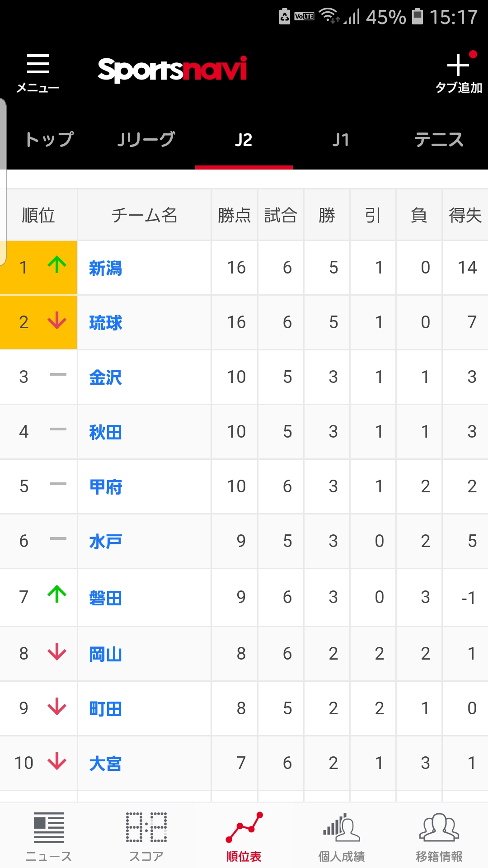Open team page for 新潟

point(106,268)
